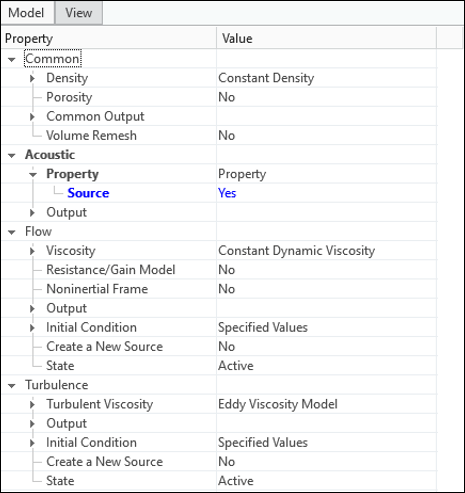Click the Value column header
This screenshot has width=465, height=493.
coord(327,38)
